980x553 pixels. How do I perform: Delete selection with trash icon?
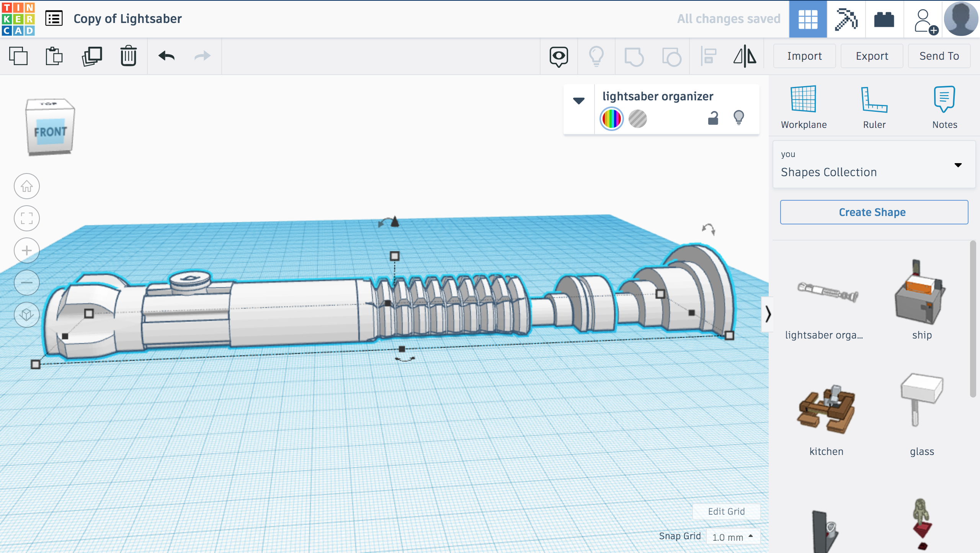[129, 56]
